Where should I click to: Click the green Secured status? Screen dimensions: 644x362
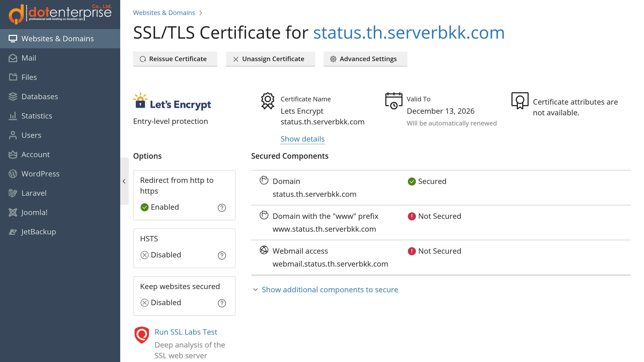point(427,181)
